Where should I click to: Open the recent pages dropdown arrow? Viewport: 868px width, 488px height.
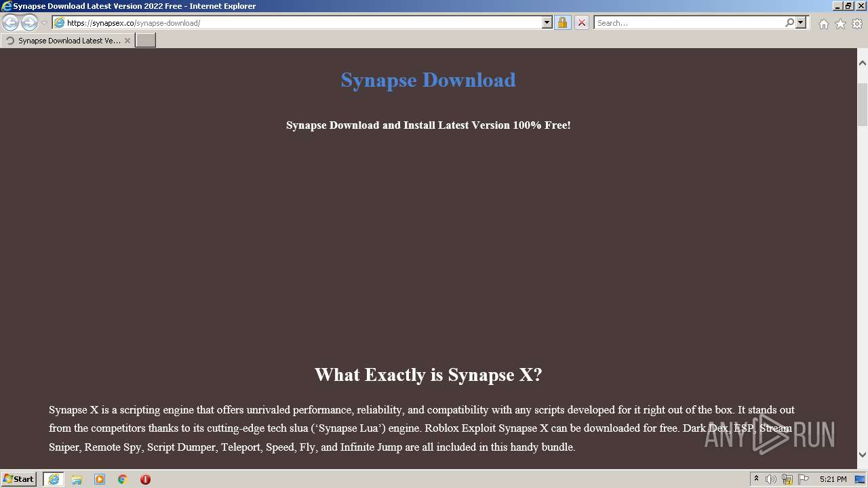coord(44,23)
